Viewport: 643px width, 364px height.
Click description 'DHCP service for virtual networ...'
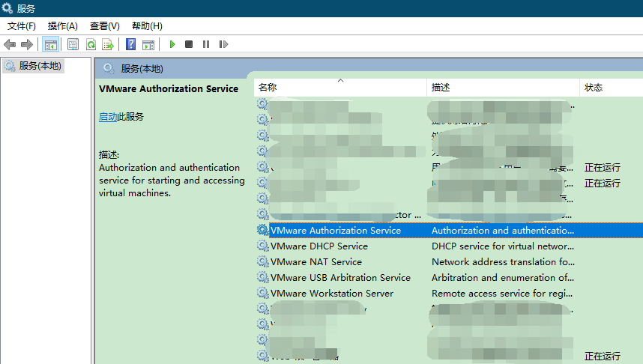[503, 246]
